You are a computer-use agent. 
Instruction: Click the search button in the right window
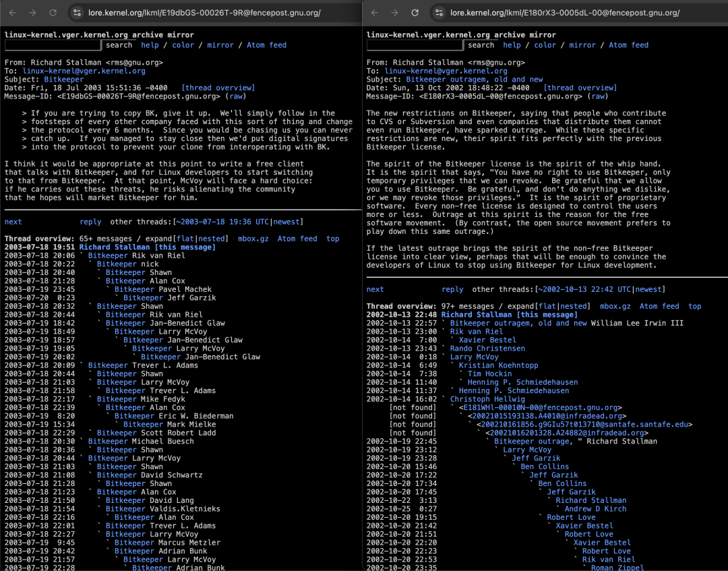(481, 45)
